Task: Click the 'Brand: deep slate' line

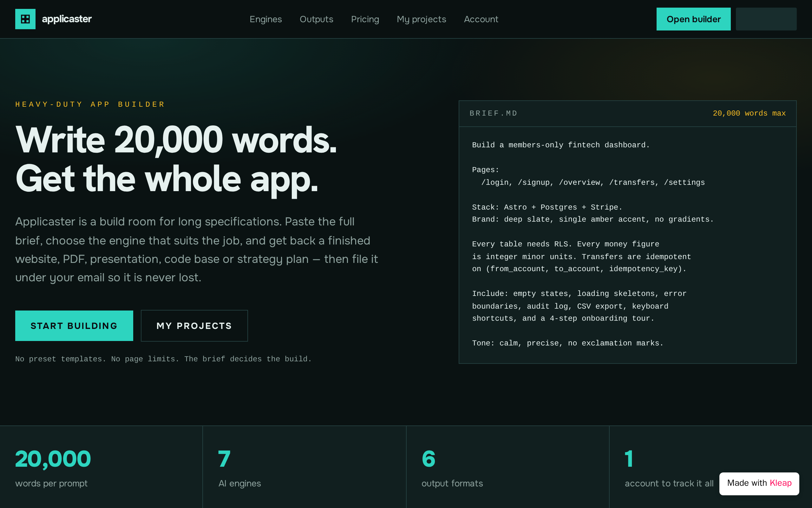Action: pos(593,219)
